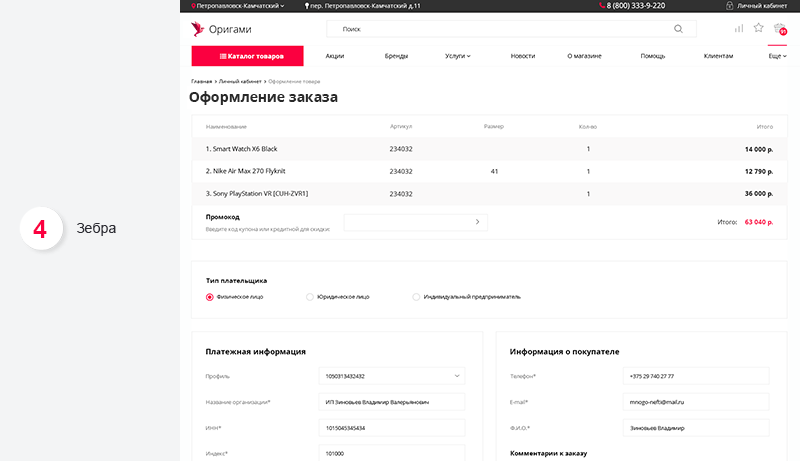Click the Индекс input field
800x461 pixels.
pos(392,453)
